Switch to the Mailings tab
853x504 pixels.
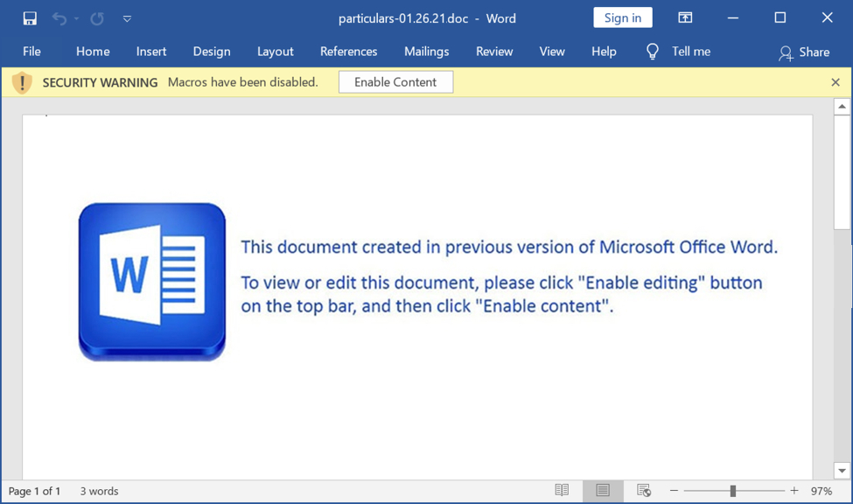[x=427, y=51]
